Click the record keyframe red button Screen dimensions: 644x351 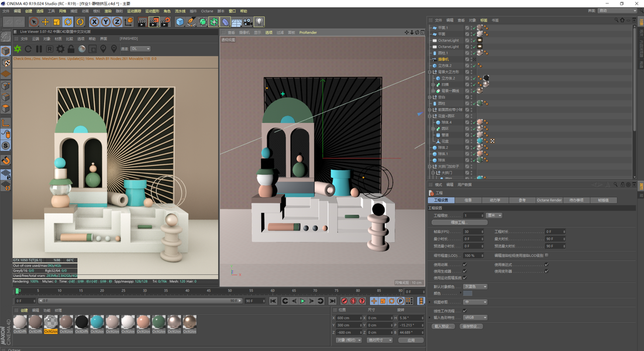[344, 301]
